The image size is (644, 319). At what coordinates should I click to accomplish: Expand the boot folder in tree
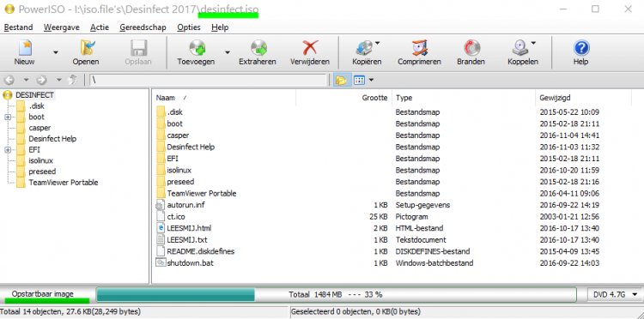8,117
